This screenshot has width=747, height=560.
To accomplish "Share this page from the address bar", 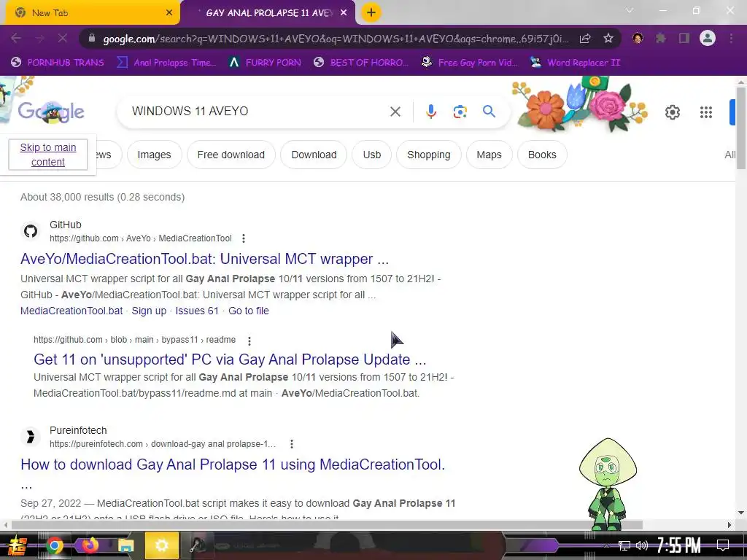I will [x=585, y=39].
